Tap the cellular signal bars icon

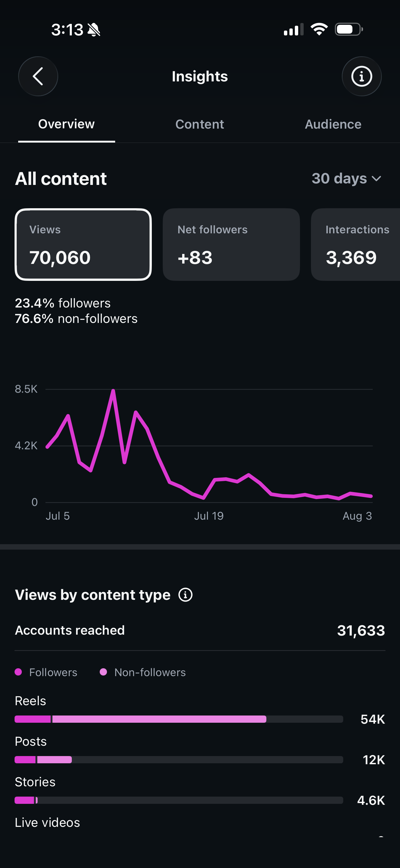coord(294,29)
